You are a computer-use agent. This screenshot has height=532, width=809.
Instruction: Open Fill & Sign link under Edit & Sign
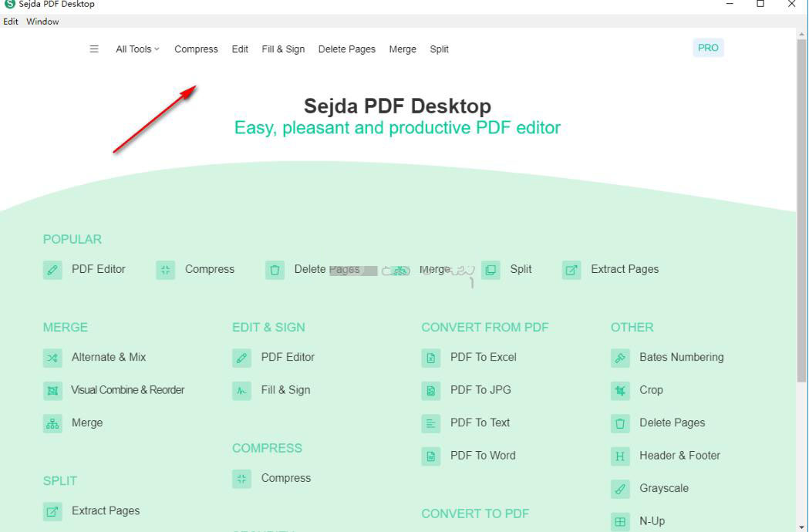tap(286, 390)
